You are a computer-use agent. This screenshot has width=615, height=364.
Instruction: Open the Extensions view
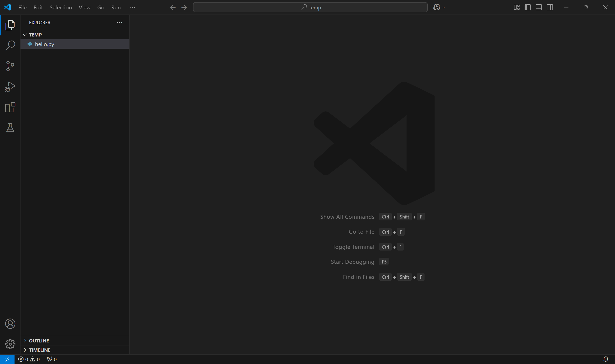pyautogui.click(x=10, y=107)
